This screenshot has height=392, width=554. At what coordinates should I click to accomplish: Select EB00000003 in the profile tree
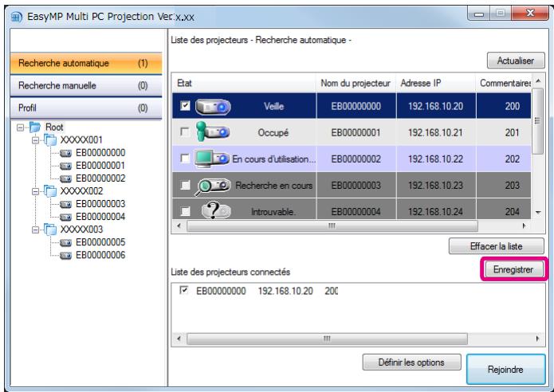(x=100, y=204)
